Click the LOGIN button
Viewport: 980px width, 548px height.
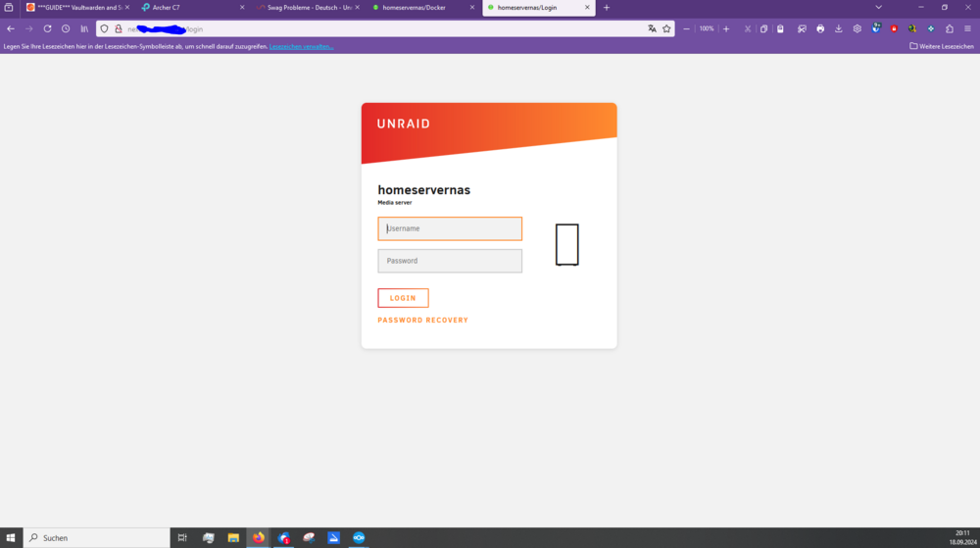[403, 298]
